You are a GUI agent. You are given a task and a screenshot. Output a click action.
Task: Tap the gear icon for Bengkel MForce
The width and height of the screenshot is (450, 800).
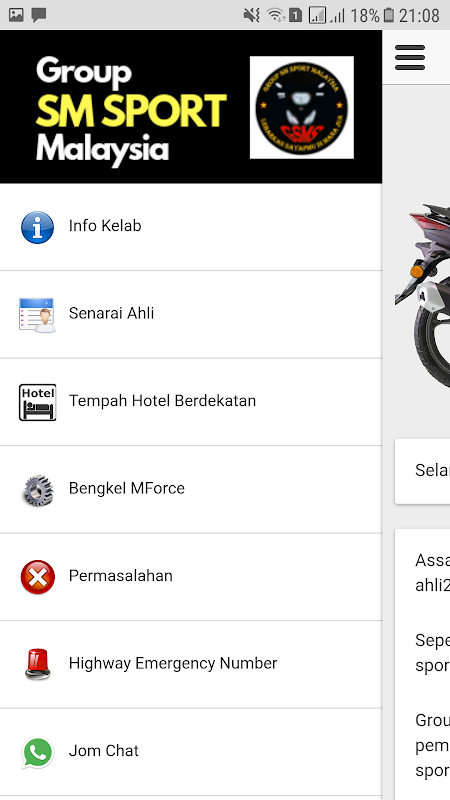pyautogui.click(x=37, y=490)
